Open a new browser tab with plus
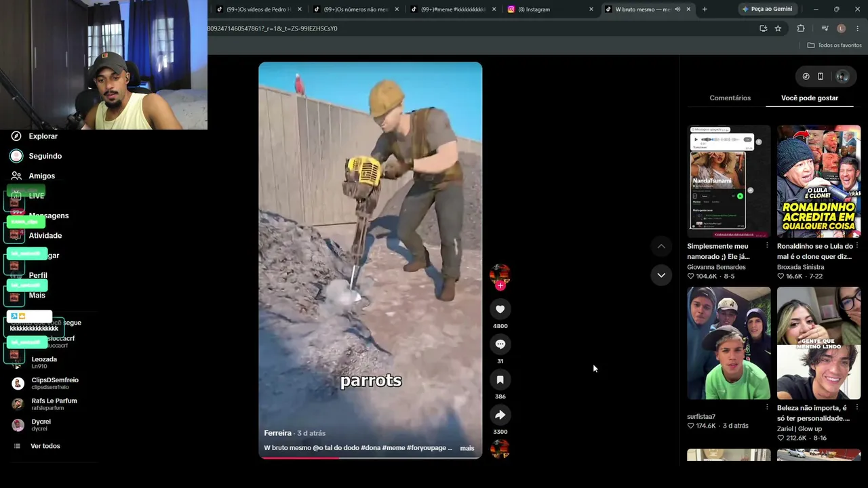This screenshot has width=868, height=488. pos(705,9)
